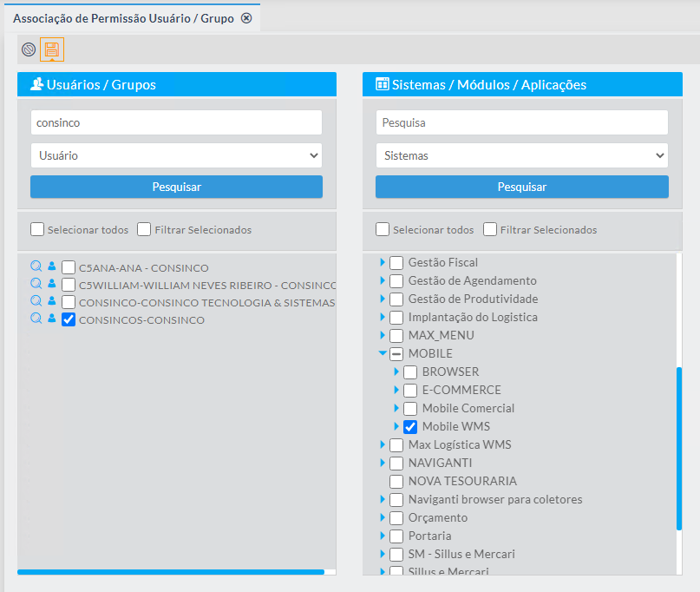Expand the NAVIGANTI tree node

click(383, 463)
